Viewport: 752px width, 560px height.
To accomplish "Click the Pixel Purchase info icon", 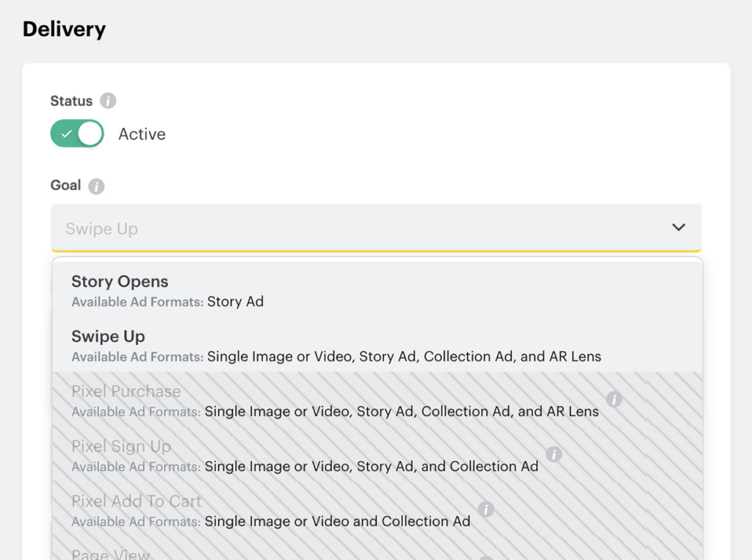I will [614, 399].
